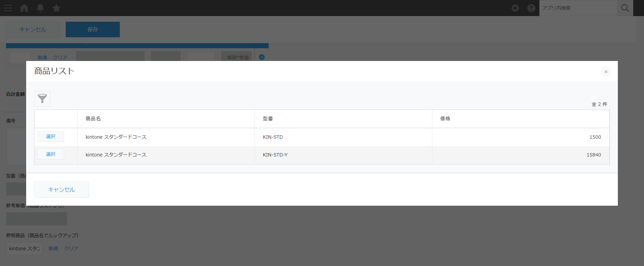This screenshot has width=644, height=266.
Task: Click the クリア link in the table row
Action: coord(60,58)
